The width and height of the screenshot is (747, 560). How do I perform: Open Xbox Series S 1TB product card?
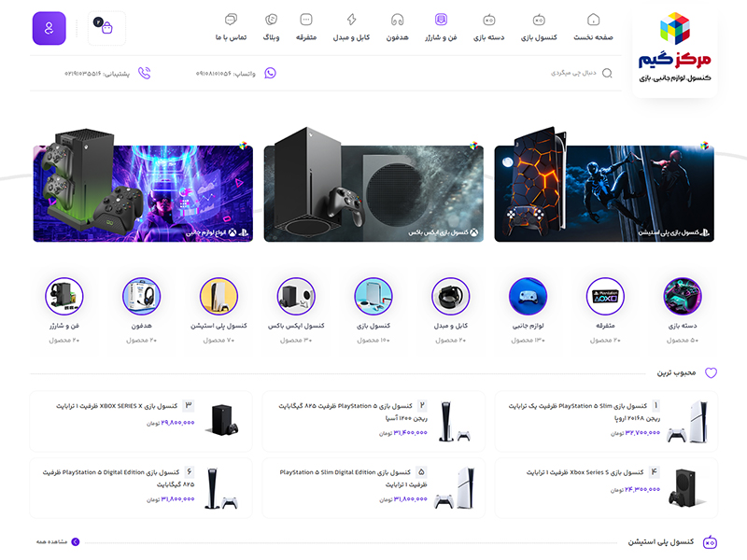(x=606, y=488)
